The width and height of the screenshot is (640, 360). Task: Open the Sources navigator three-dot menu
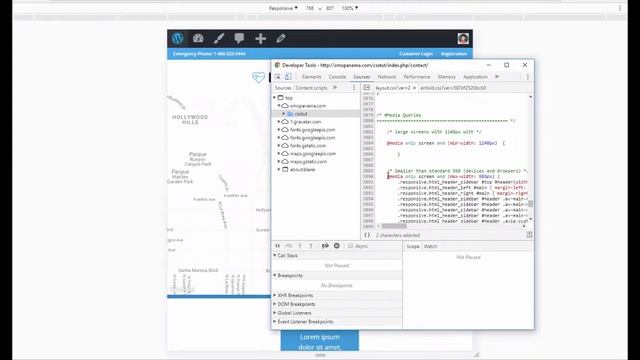pyautogui.click(x=354, y=88)
